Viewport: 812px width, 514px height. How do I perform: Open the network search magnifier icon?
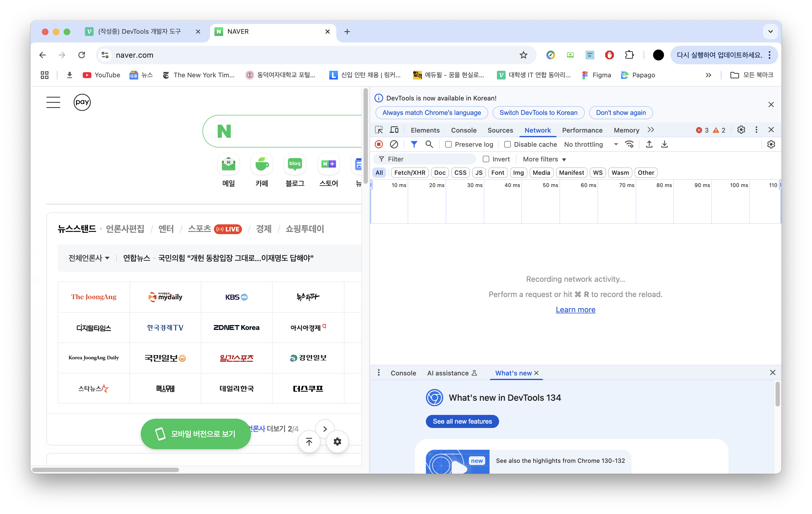[429, 144]
